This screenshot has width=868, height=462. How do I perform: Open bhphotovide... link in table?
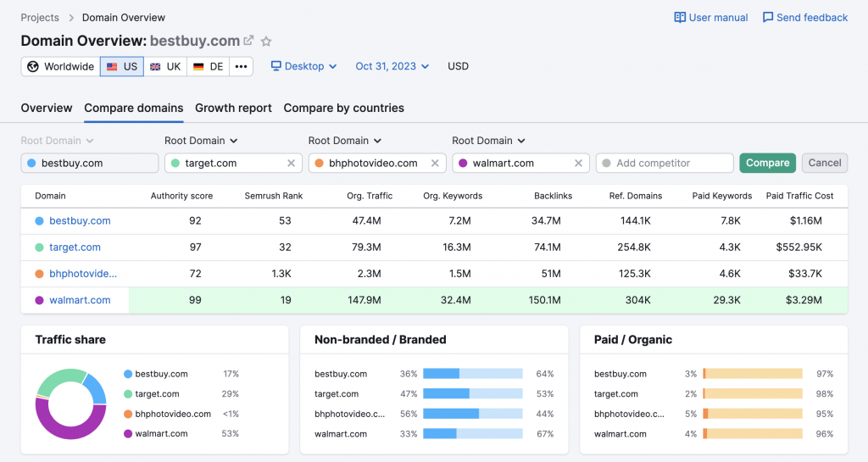coord(83,274)
